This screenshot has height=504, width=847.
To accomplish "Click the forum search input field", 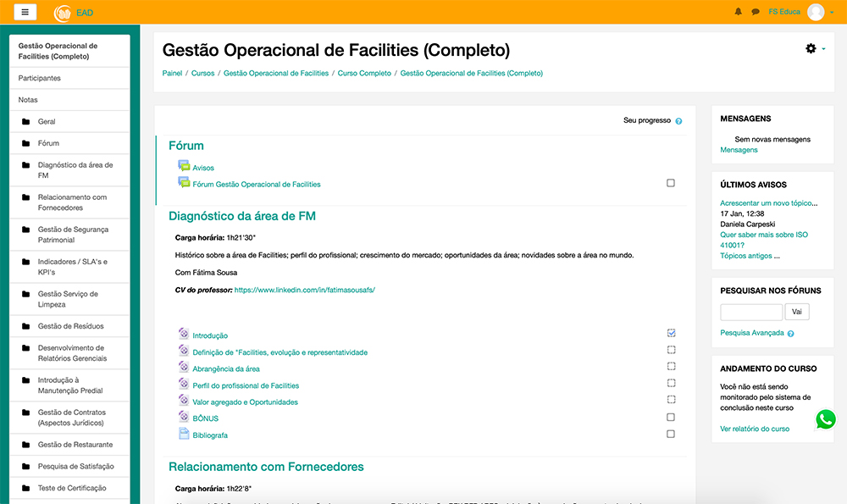I will click(x=750, y=311).
